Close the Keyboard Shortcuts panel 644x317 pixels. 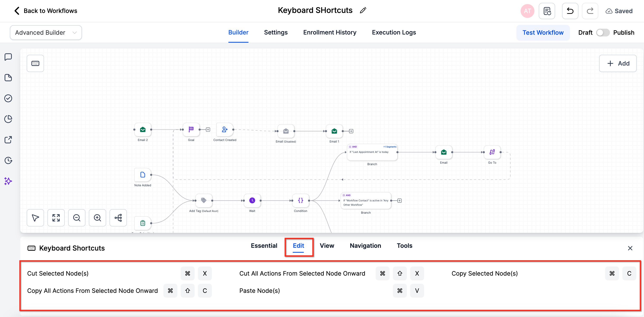pos(630,248)
